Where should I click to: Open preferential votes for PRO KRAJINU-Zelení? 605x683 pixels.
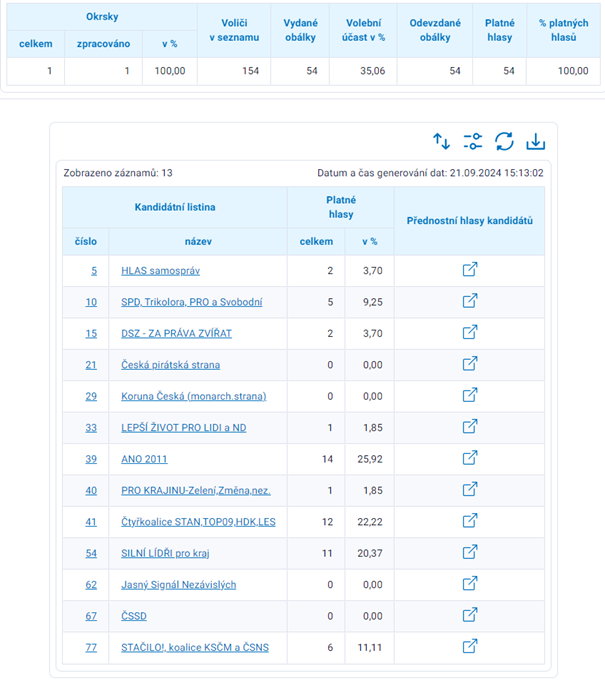tap(470, 489)
